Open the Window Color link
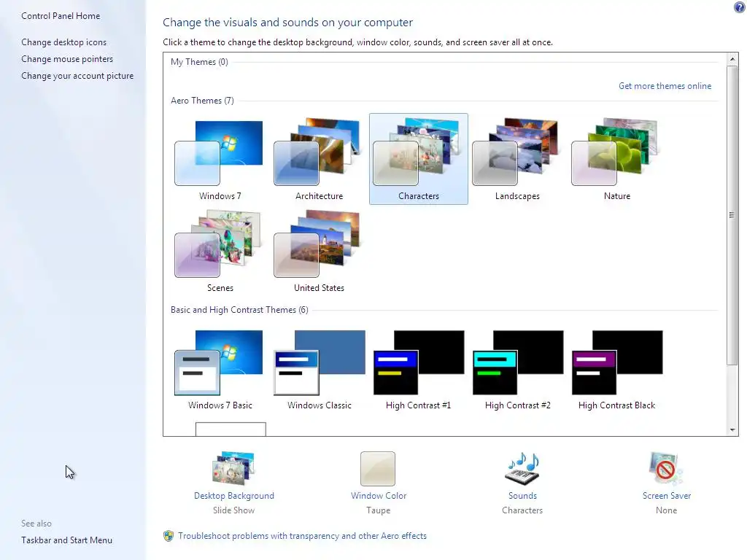747x560 pixels. point(379,496)
